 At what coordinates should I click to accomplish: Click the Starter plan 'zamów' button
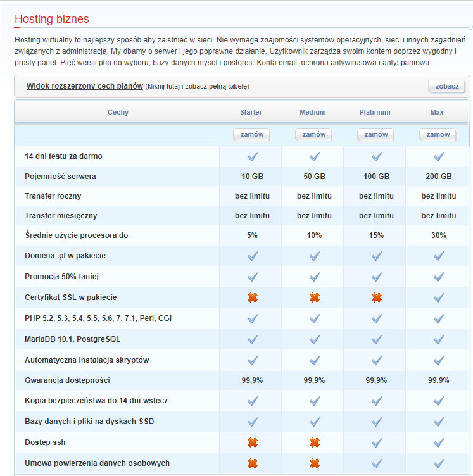252,135
